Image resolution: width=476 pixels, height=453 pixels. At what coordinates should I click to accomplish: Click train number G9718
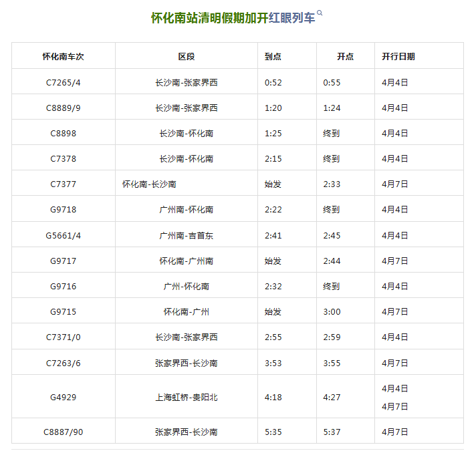(64, 209)
